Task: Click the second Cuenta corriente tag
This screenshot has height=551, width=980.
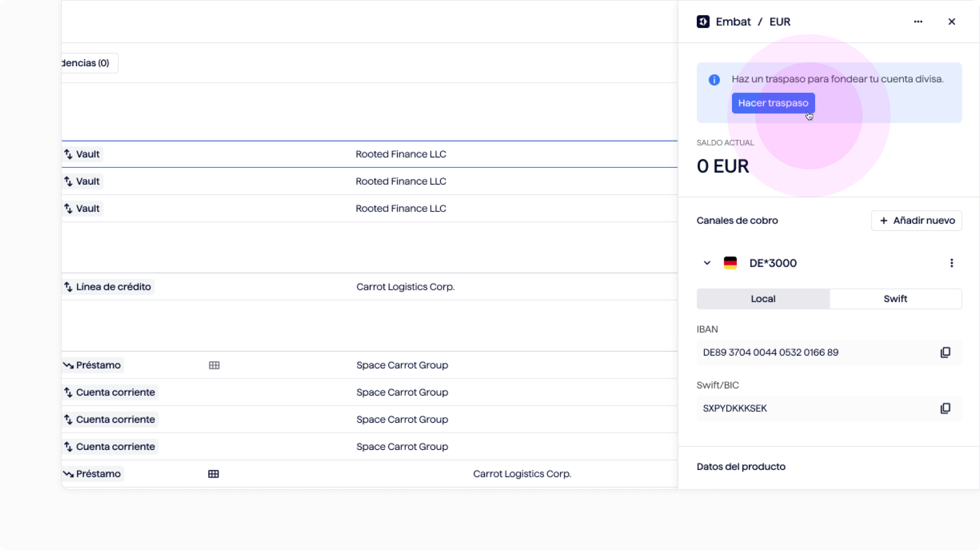Action: coord(110,419)
